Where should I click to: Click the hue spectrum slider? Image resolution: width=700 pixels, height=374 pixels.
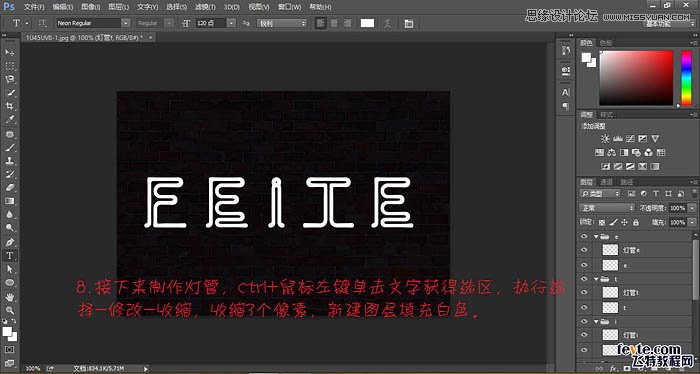click(x=686, y=78)
